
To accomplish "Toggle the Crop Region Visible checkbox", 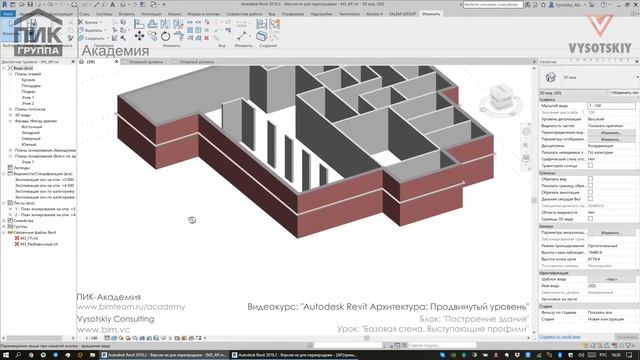I will coord(590,185).
